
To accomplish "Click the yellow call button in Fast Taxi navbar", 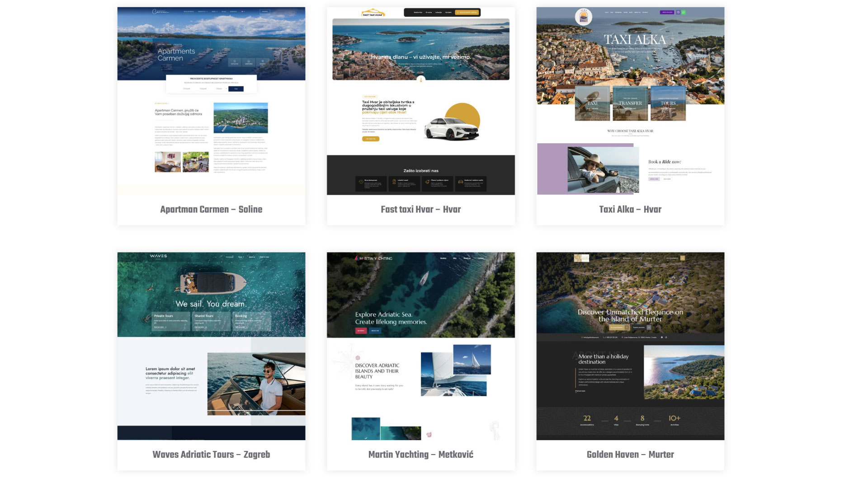I will click(x=467, y=13).
